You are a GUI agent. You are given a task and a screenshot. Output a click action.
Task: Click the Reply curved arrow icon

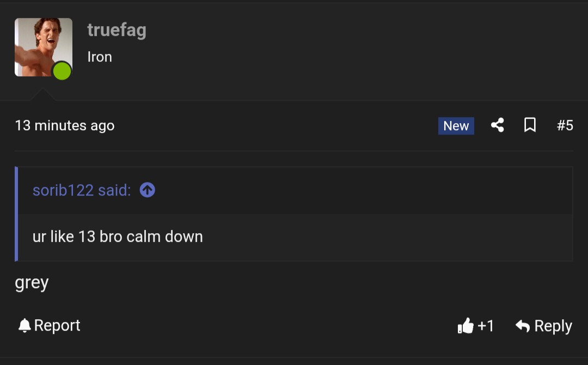pyautogui.click(x=523, y=326)
